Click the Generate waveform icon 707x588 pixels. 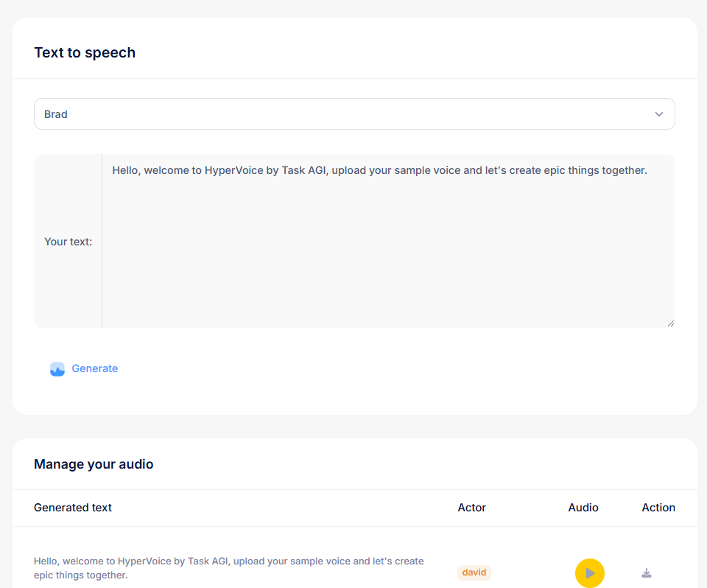tap(57, 369)
